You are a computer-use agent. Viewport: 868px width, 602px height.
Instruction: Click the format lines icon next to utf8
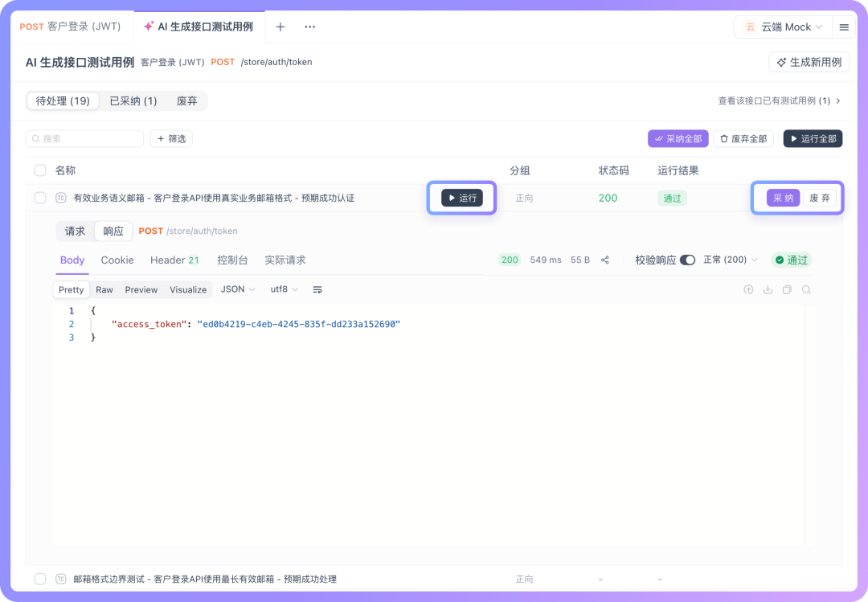coord(317,289)
